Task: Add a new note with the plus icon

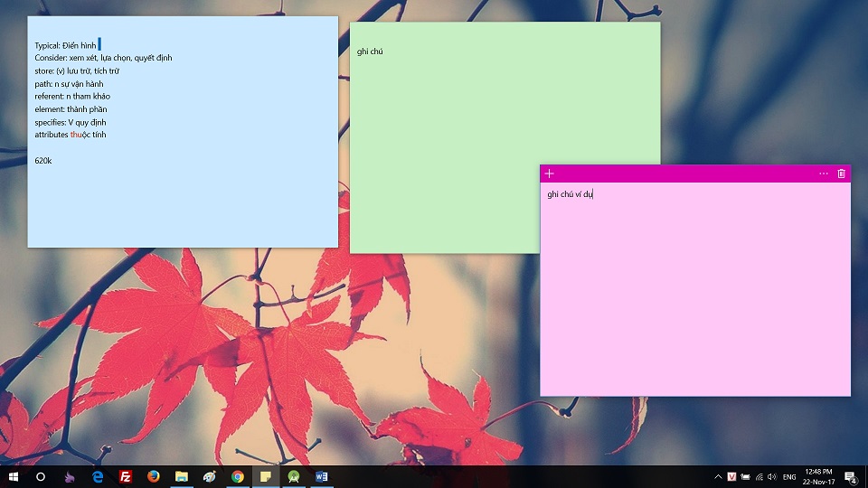Action: (549, 174)
